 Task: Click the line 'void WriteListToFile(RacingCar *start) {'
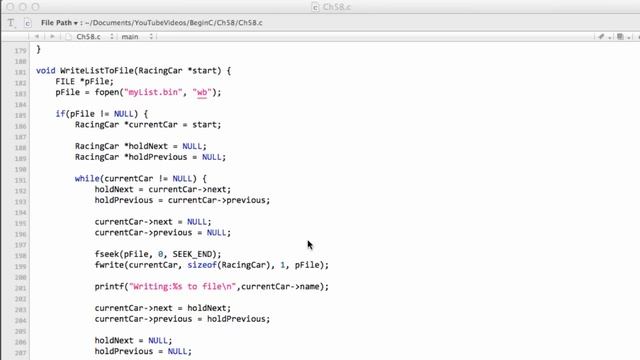133,71
